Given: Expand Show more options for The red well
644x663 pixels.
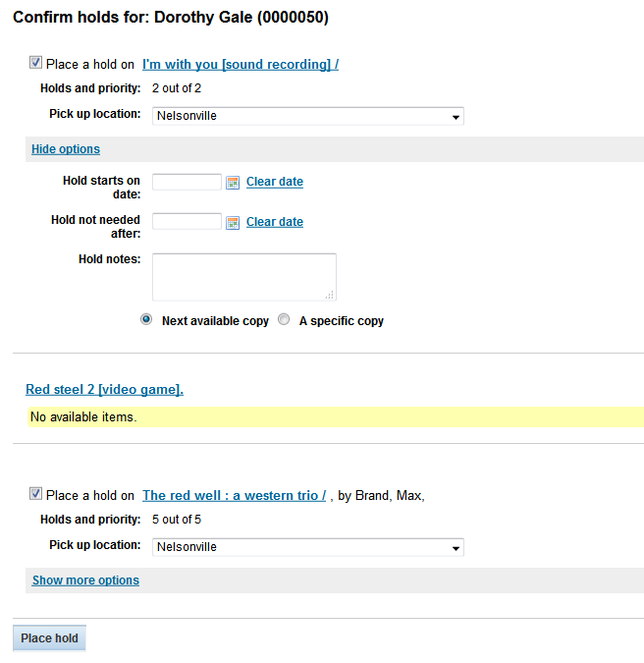Looking at the screenshot, I should click(85, 580).
